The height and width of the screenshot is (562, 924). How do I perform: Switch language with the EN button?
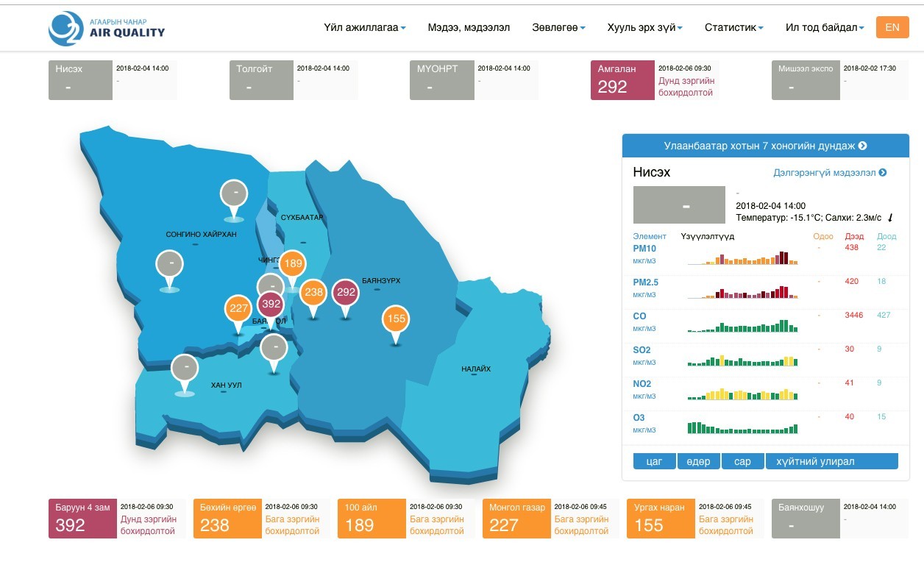coord(892,27)
